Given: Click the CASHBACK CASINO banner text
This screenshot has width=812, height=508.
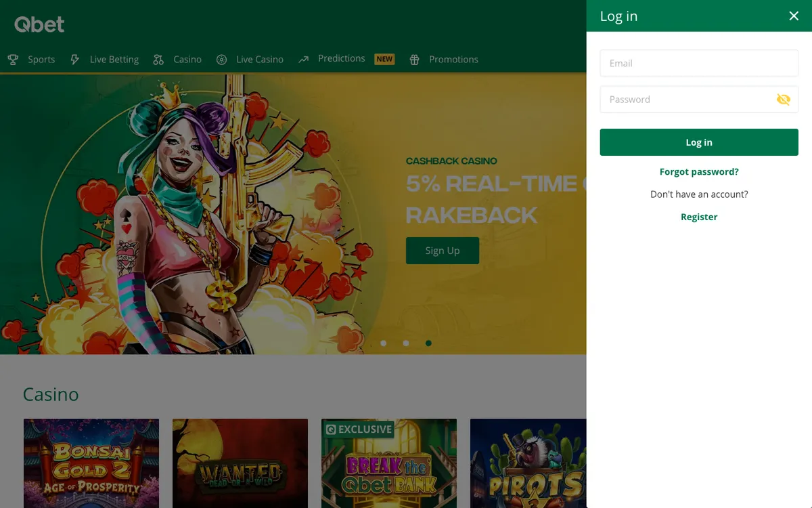Looking at the screenshot, I should [x=451, y=161].
